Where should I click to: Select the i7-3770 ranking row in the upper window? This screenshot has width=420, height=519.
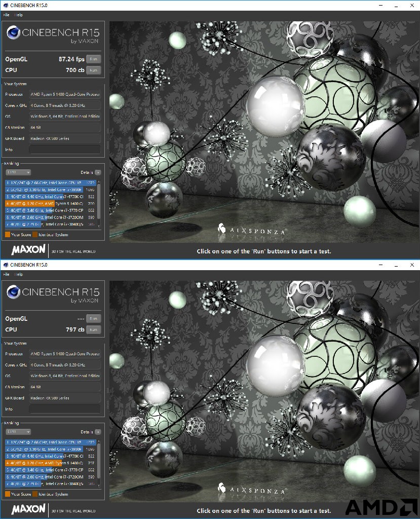click(51, 210)
